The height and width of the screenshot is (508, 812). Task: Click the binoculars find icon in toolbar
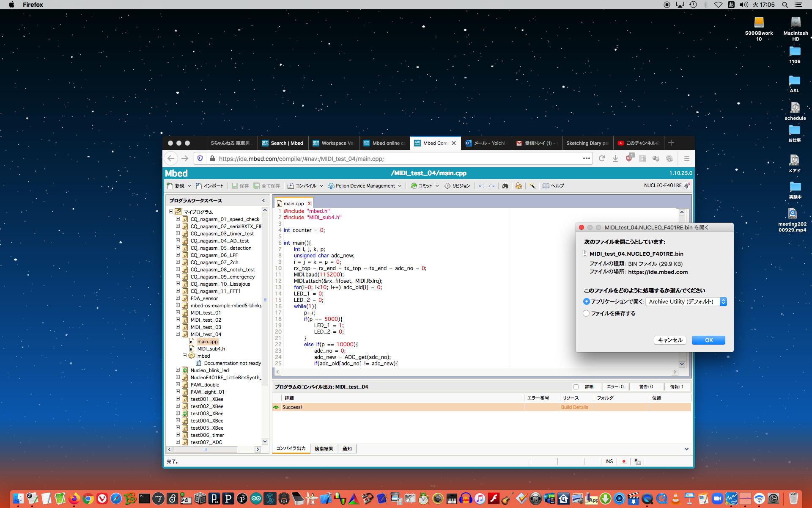click(505, 186)
